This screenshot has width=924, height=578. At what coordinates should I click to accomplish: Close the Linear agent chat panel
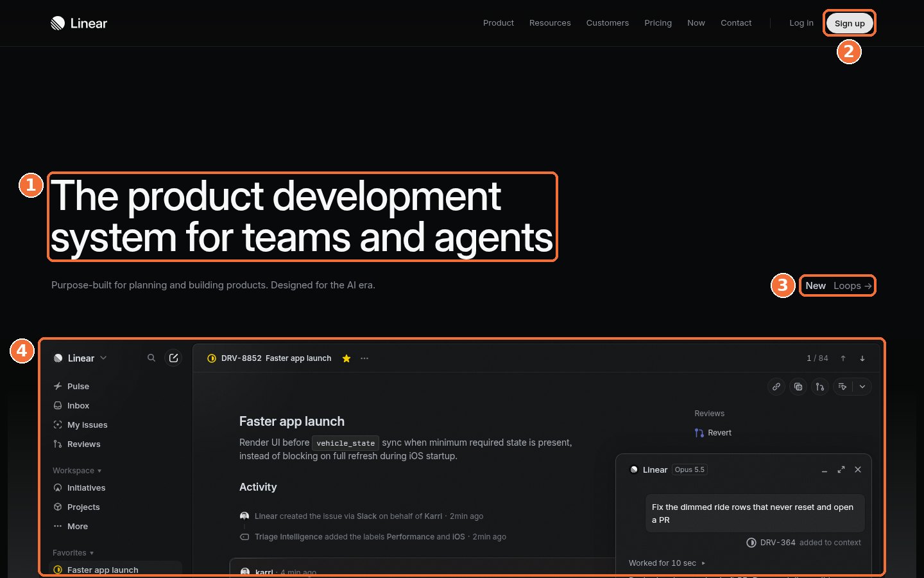tap(858, 469)
